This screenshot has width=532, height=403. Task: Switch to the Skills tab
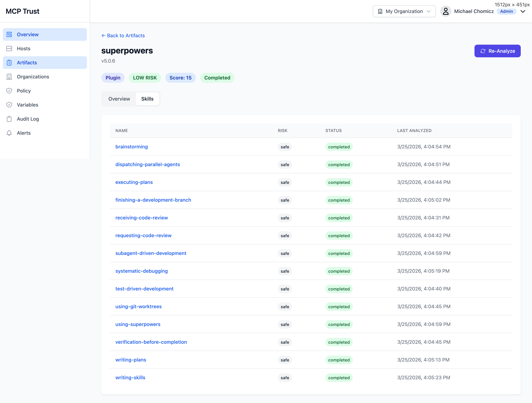tap(147, 98)
